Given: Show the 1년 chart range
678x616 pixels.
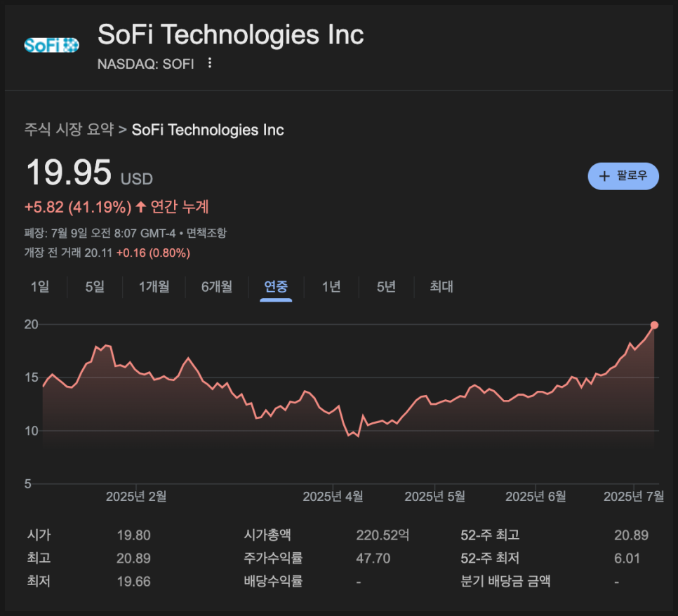Looking at the screenshot, I should click(331, 287).
